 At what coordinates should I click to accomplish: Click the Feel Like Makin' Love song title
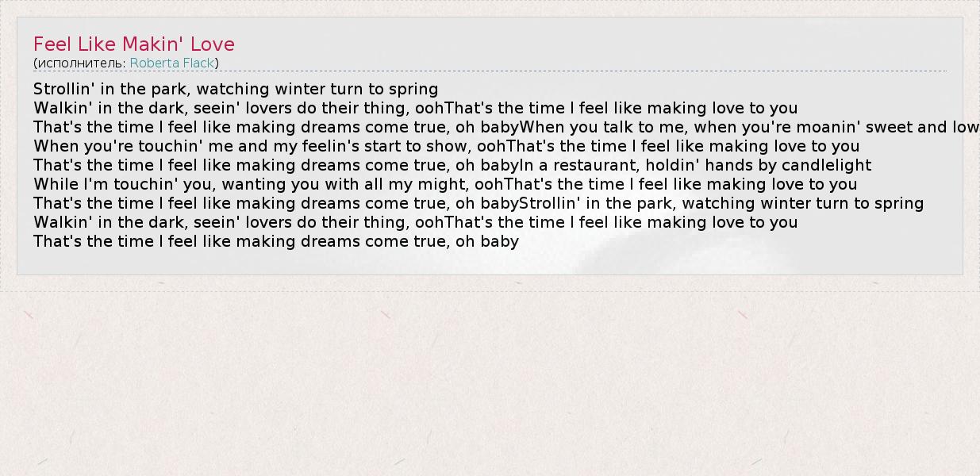[134, 44]
